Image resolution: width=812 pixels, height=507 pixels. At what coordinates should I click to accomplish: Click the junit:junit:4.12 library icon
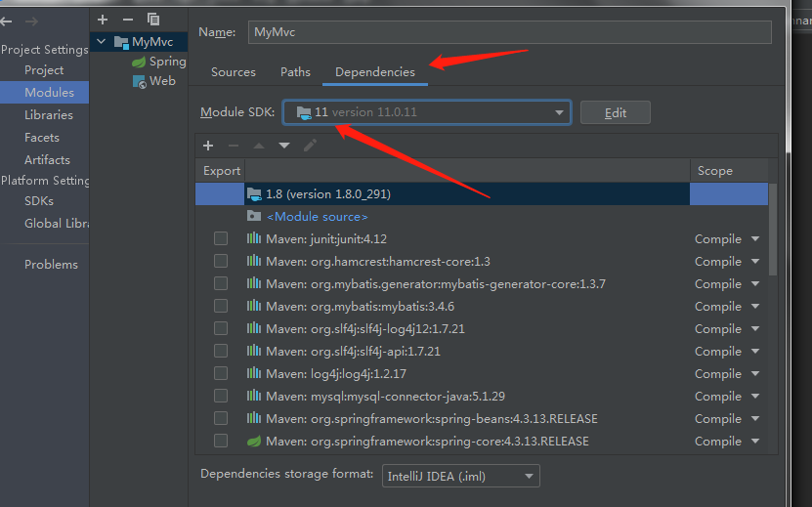(x=254, y=238)
